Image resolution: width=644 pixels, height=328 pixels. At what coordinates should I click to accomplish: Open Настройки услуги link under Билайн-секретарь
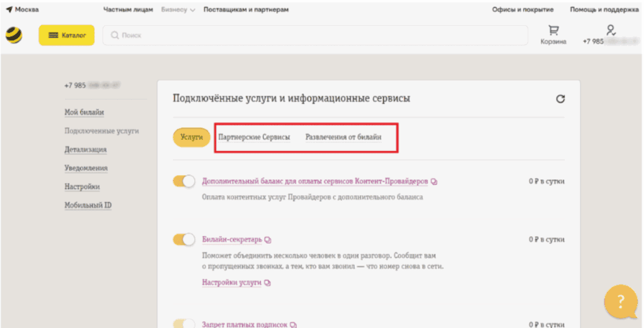click(x=231, y=283)
